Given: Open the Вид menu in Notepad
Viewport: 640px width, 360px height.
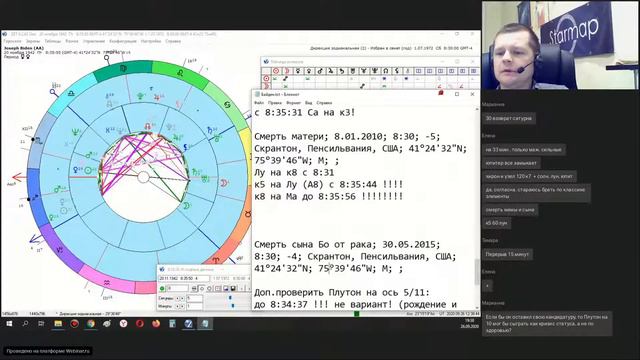Looking at the screenshot, I should click(x=309, y=103).
